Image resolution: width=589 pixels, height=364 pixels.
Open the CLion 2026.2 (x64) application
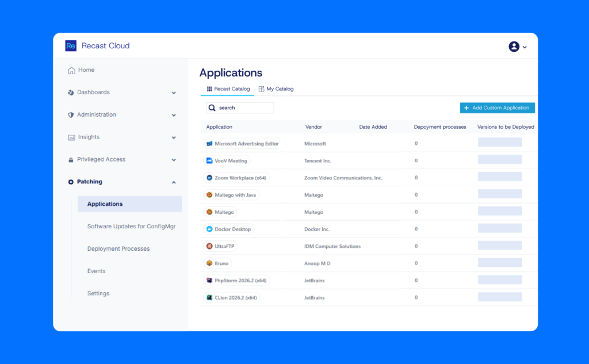(232, 297)
